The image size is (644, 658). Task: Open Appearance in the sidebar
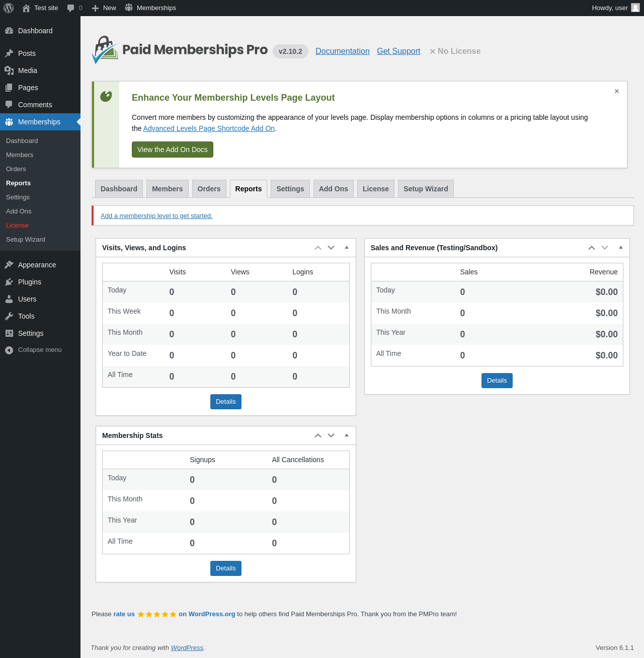40,265
